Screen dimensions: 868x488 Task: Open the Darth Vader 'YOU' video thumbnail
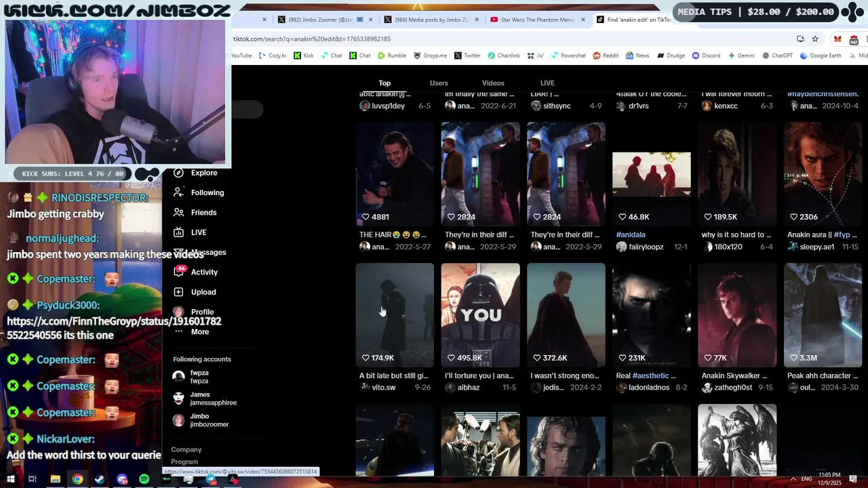480,314
